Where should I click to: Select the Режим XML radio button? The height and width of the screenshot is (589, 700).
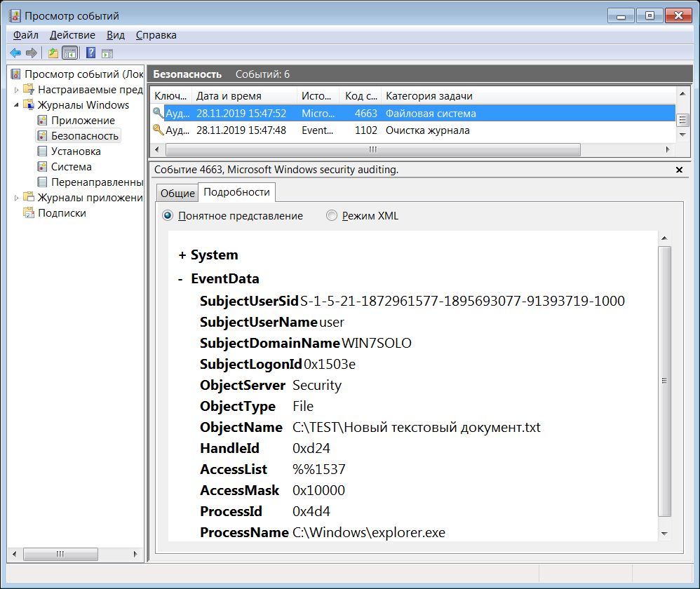(332, 216)
